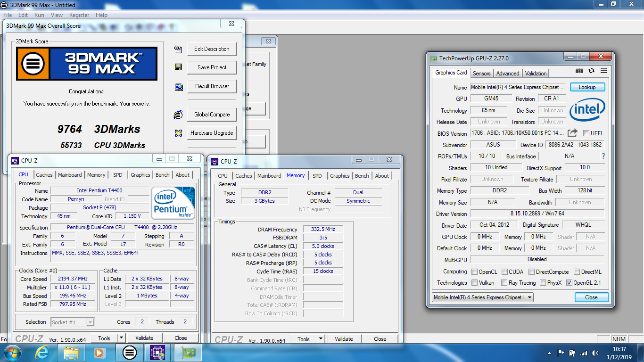Click the Close button in GPU-Z

pos(592,297)
